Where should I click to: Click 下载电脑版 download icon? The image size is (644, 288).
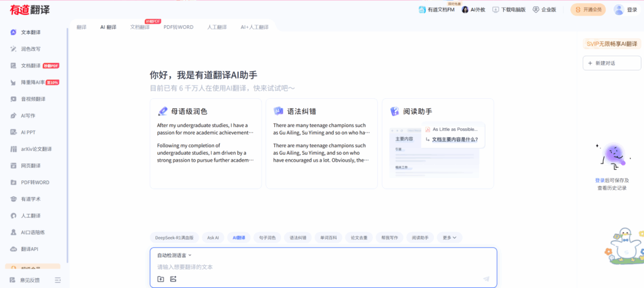(496, 9)
